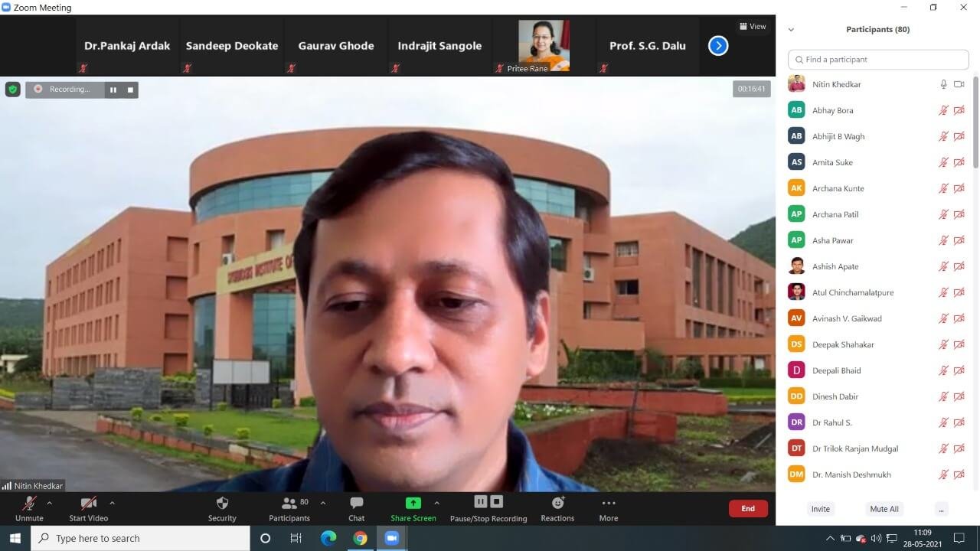
Task: Select Pritee Rane video thumbnail
Action: [x=544, y=46]
